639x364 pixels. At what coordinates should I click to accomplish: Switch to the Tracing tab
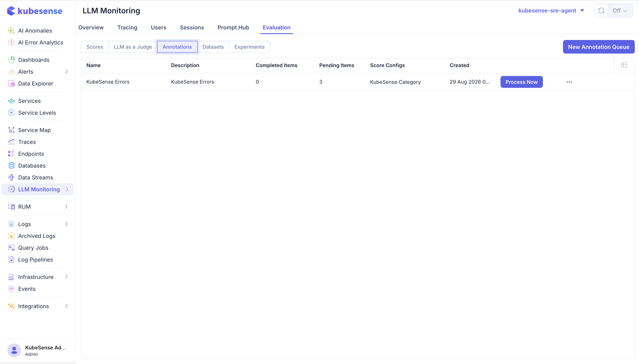127,28
